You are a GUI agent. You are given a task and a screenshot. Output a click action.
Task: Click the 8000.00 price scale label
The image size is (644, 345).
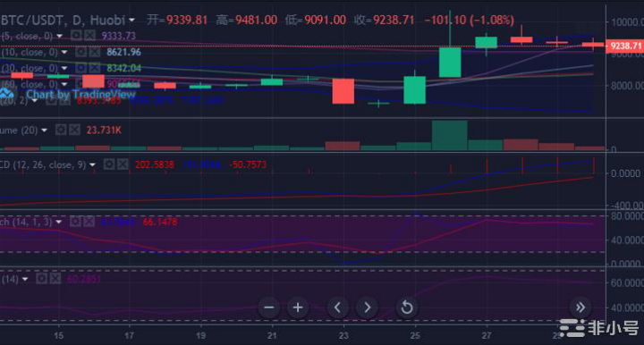point(627,86)
